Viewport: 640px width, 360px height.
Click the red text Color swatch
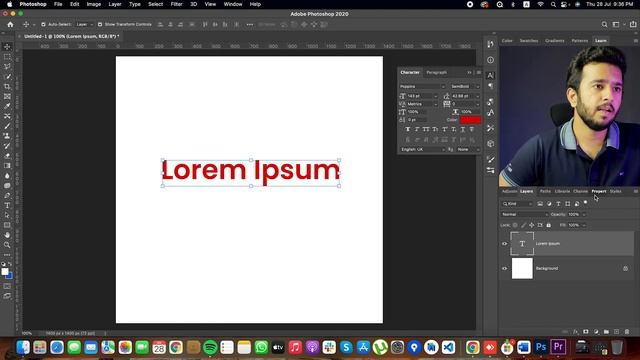click(x=470, y=120)
